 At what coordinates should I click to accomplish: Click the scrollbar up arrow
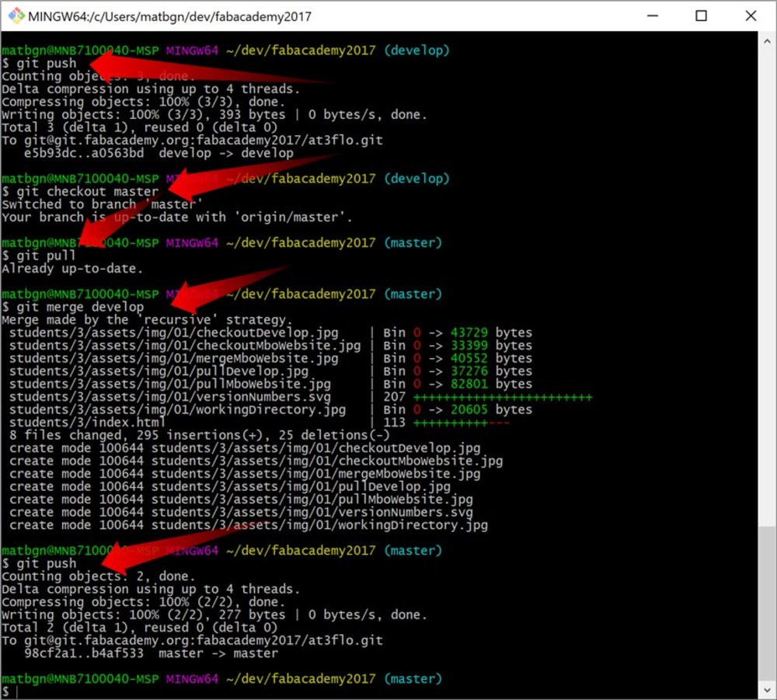pyautogui.click(x=767, y=42)
